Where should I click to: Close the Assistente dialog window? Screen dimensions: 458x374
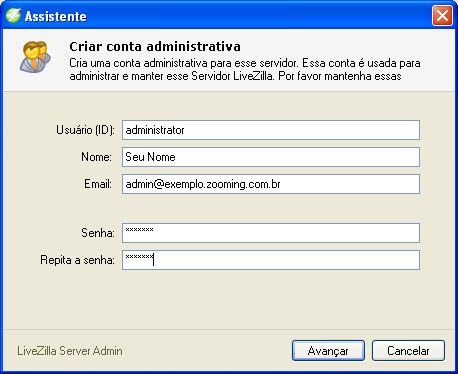point(442,16)
